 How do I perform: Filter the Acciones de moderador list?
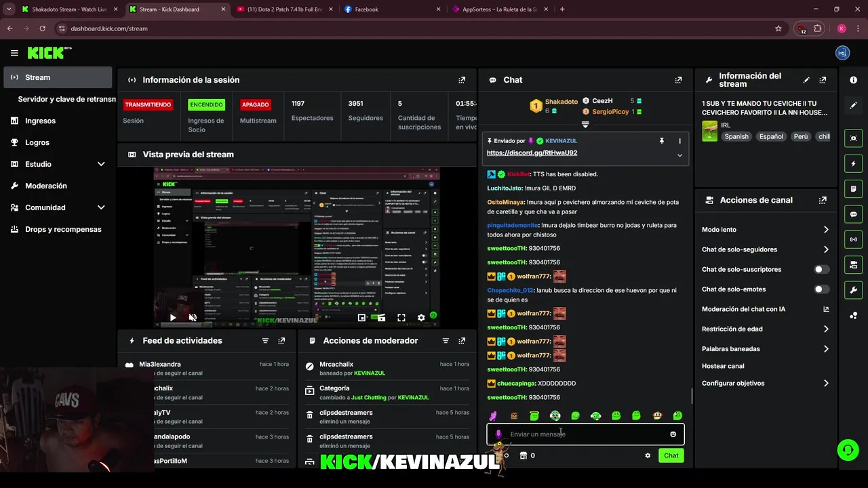[x=446, y=341]
